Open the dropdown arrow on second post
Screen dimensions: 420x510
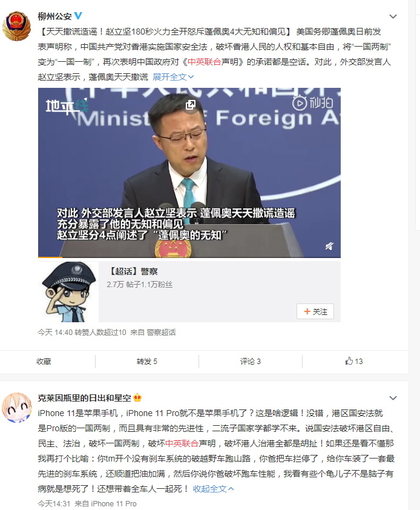click(393, 398)
